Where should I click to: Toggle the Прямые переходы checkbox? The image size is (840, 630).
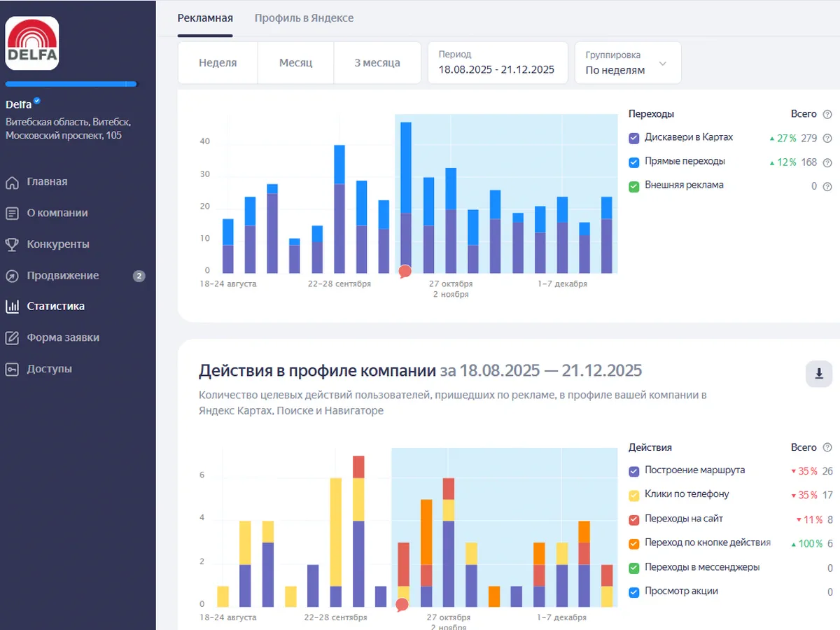click(x=634, y=162)
